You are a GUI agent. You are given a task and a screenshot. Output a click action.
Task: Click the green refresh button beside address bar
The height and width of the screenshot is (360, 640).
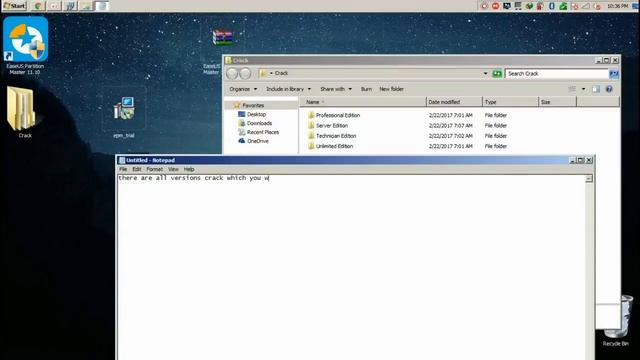[497, 73]
